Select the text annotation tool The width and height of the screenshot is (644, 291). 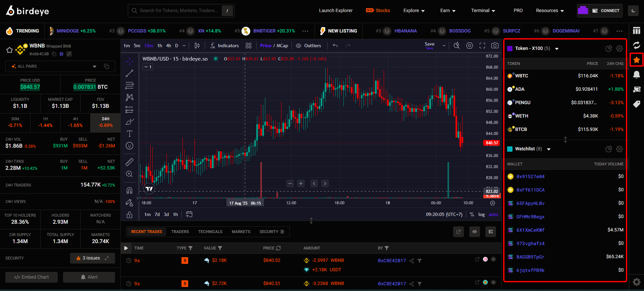point(129,134)
